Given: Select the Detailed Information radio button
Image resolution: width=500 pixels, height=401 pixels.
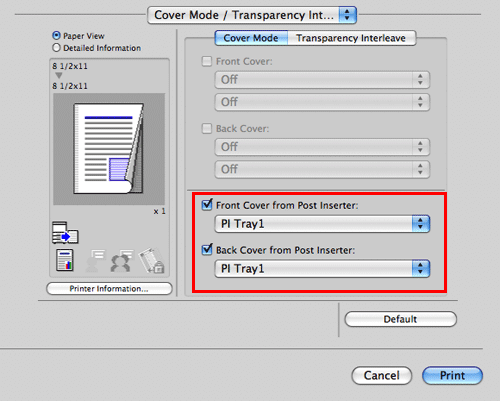Looking at the screenshot, I should coord(56,48).
